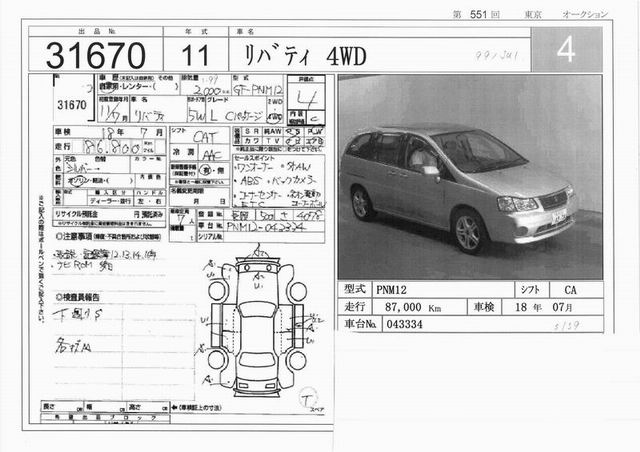The width and height of the screenshot is (640, 452).
Task: Click the 車検 label on the sheet
Action: (x=63, y=132)
